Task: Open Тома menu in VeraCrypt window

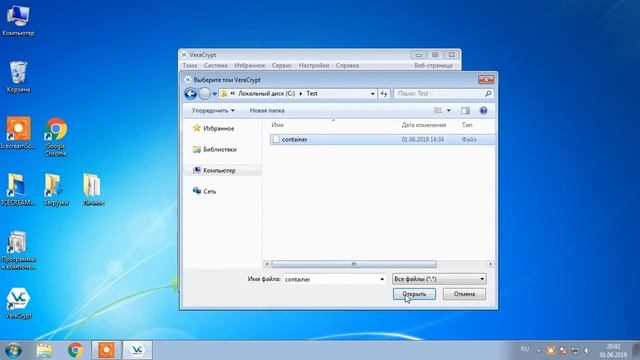Action: click(190, 65)
